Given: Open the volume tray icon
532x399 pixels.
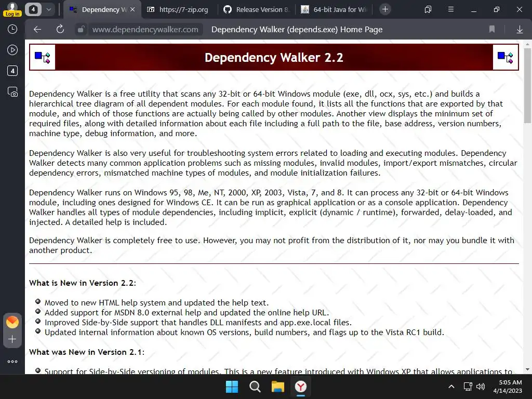Looking at the screenshot, I should [481, 387].
